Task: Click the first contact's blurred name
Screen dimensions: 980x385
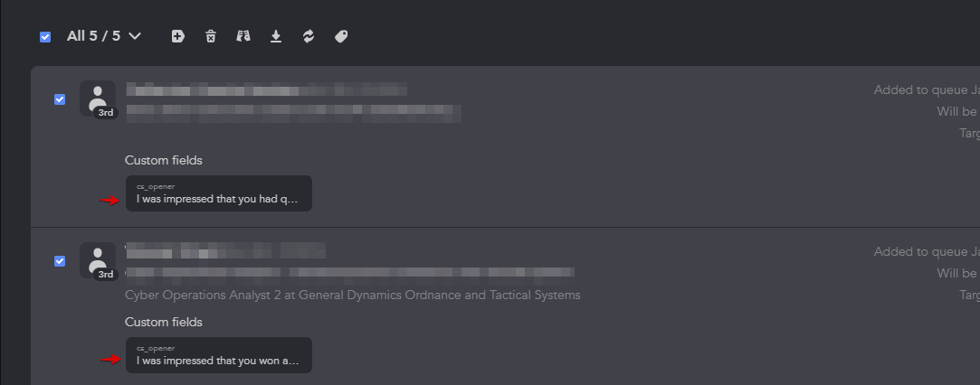Action: (266, 89)
